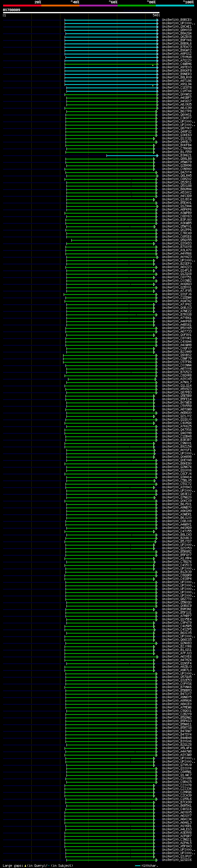Select the UniRef100_C1E8T8 label
This screenshot has width=197, height=868.
click(x=176, y=88)
